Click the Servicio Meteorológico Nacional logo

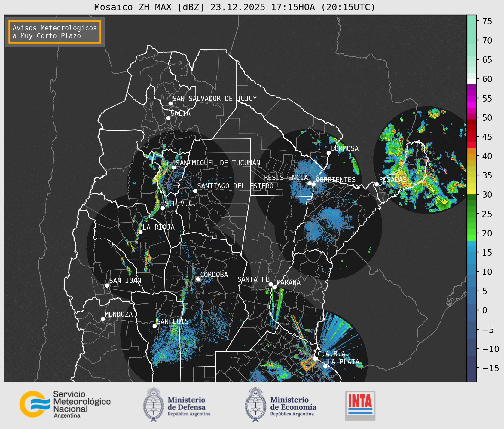65,404
